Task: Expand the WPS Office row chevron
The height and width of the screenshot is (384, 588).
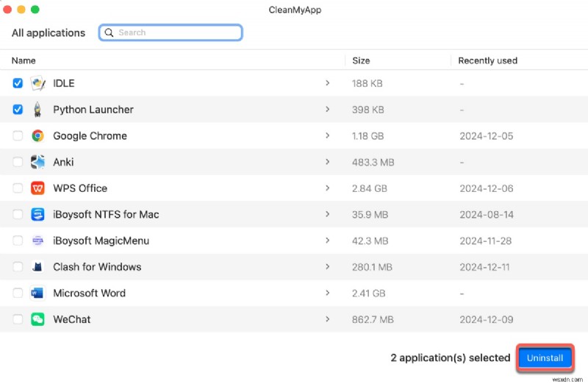Action: 327,188
